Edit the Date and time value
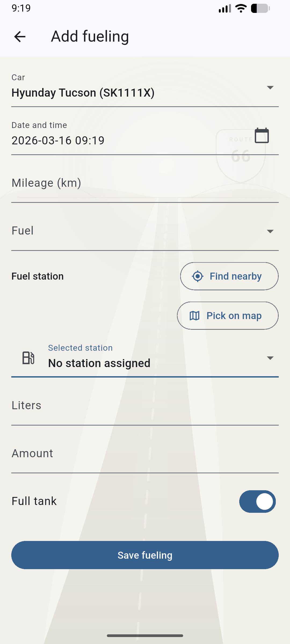This screenshot has width=290, height=644. click(107, 140)
